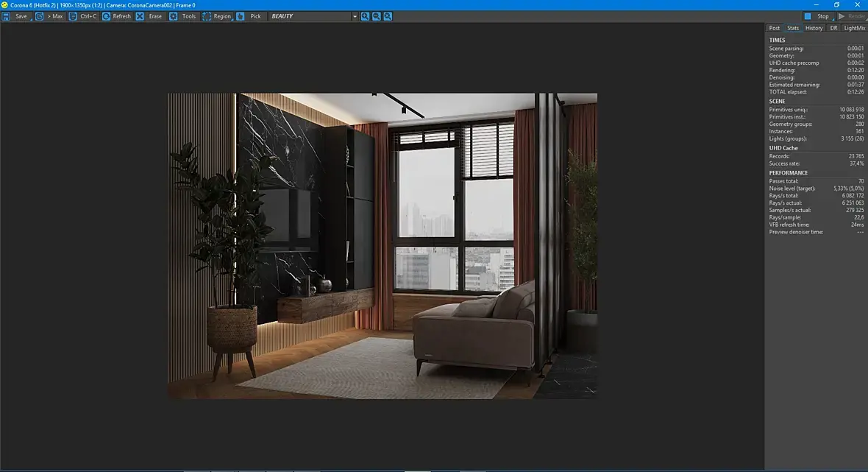Click the 'TOTAL elapsed:' label
The width and height of the screenshot is (868, 472).
click(x=788, y=92)
